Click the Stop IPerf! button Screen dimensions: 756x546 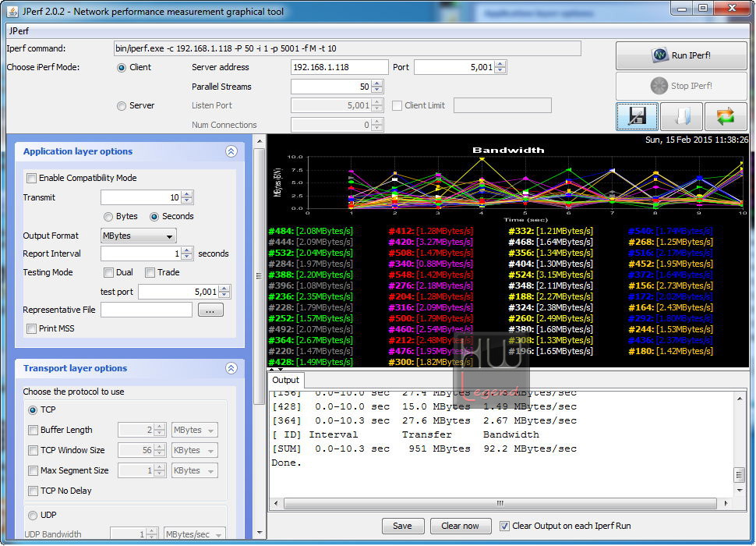(x=681, y=86)
